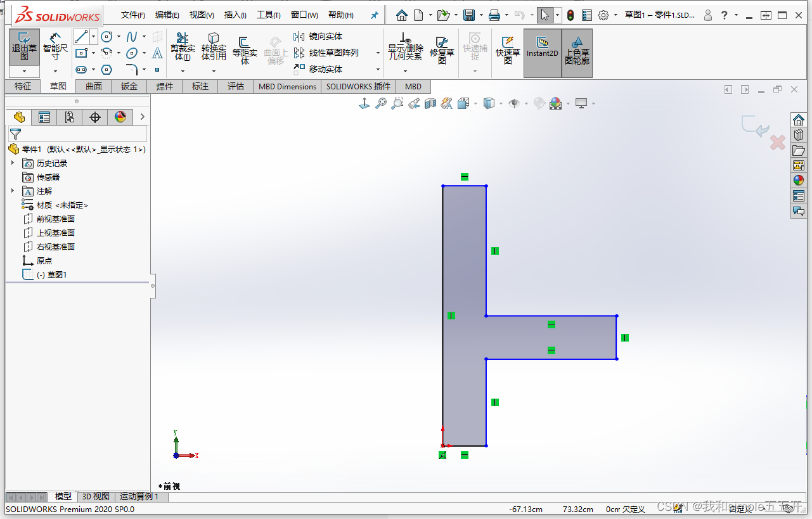Viewport: 812px width, 519px height.
Task: Toggle Hide/Show Items eye icon
Action: coord(514,103)
